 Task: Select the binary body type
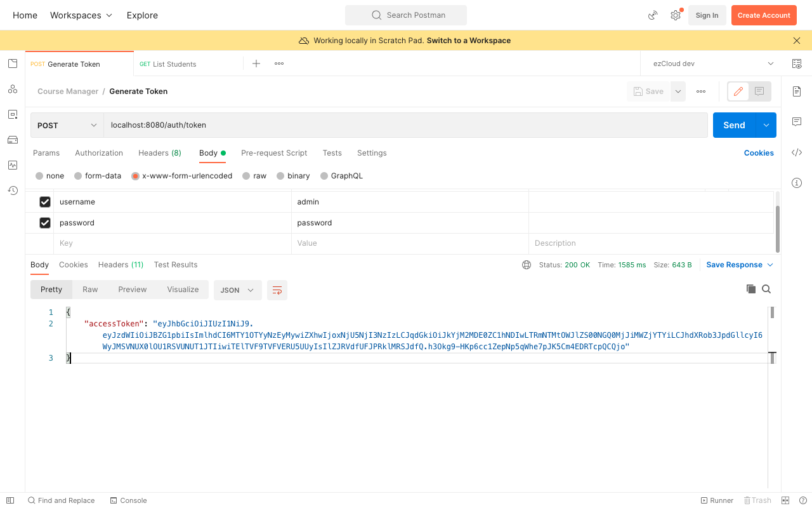[281, 176]
